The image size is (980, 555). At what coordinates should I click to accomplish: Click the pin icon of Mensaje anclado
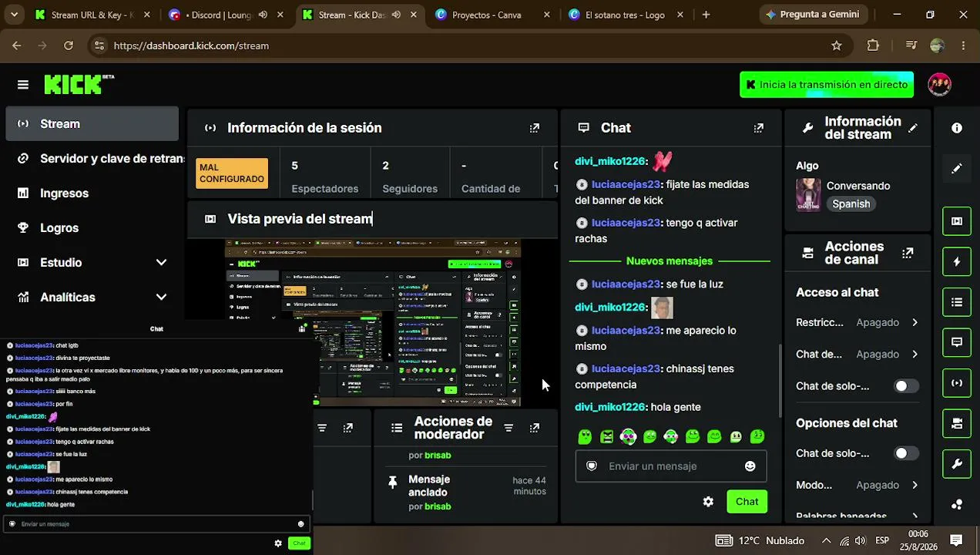point(392,483)
